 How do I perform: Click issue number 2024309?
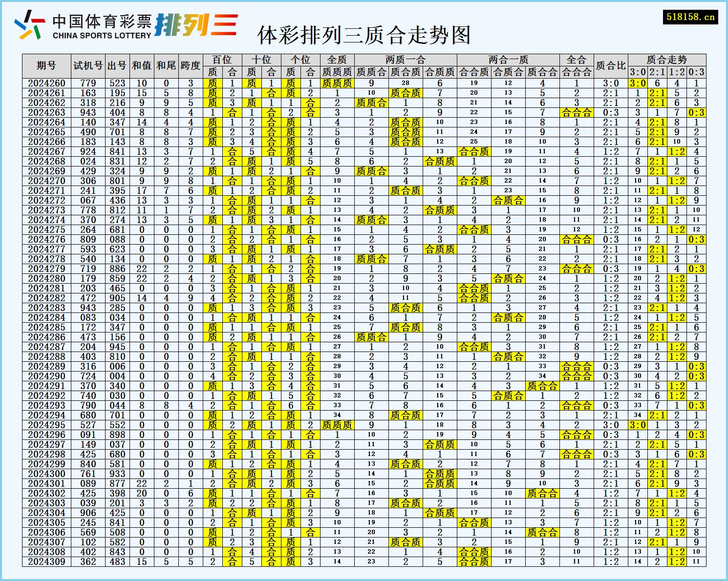(x=46, y=561)
